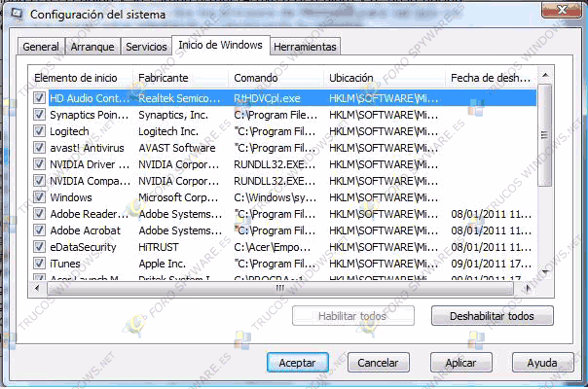Screen dimensions: 588x389
Task: Toggle the NVIDIA Driver startup checkbox
Action: click(x=39, y=164)
